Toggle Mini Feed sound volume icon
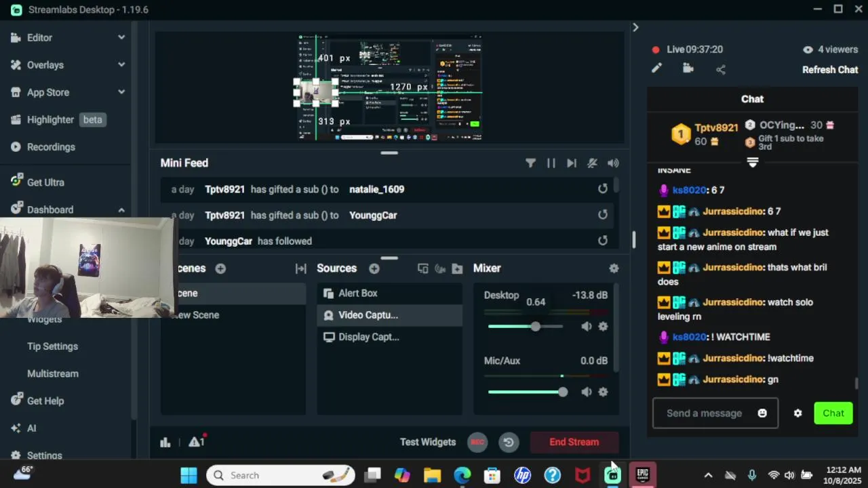The image size is (868, 488). click(613, 163)
